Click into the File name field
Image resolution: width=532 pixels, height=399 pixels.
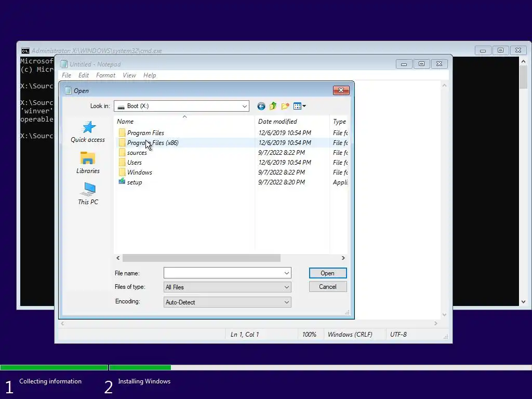(223, 273)
